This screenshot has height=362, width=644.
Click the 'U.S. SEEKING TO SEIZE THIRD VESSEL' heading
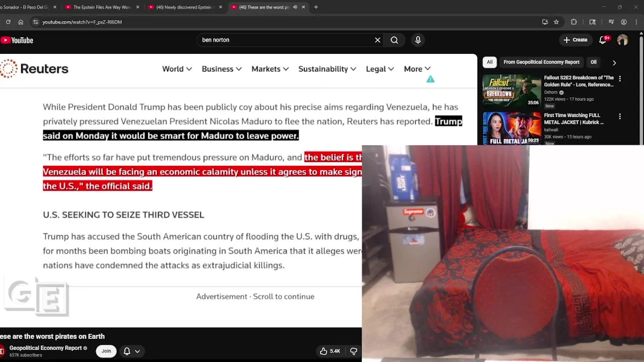[123, 215]
